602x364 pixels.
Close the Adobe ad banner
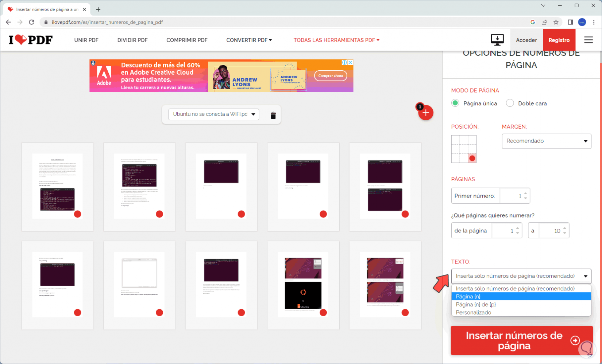[350, 62]
